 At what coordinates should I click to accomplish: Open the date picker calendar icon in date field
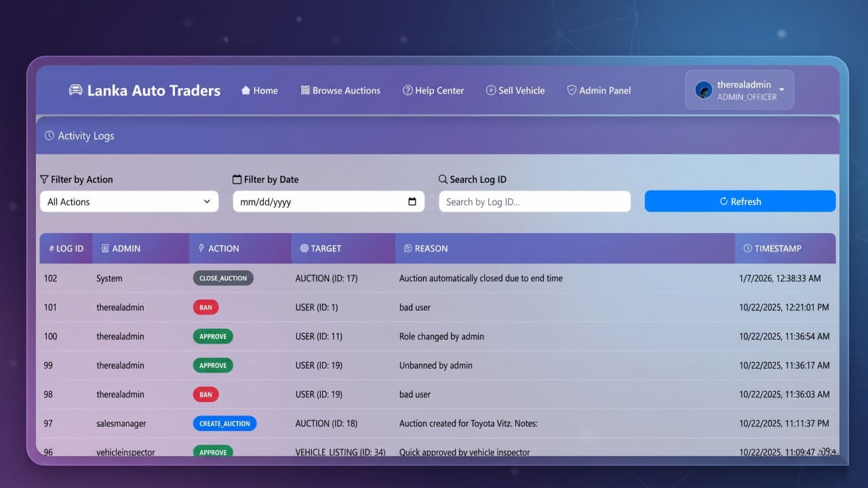point(412,202)
